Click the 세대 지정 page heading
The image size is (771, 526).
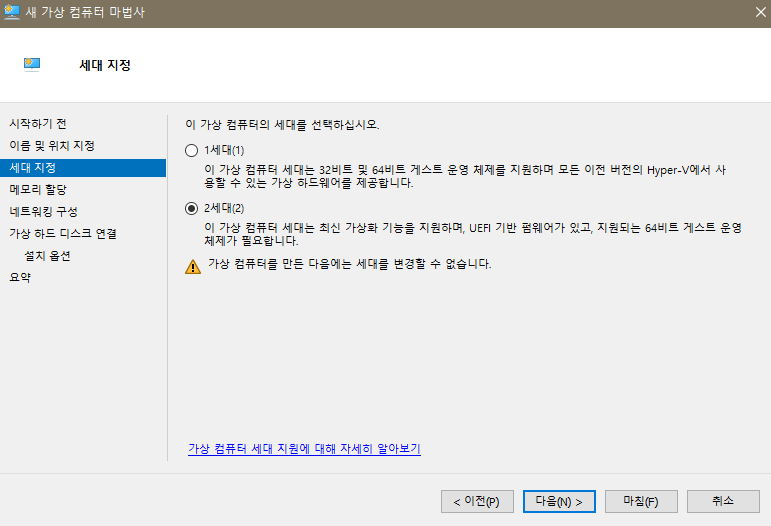(105, 65)
